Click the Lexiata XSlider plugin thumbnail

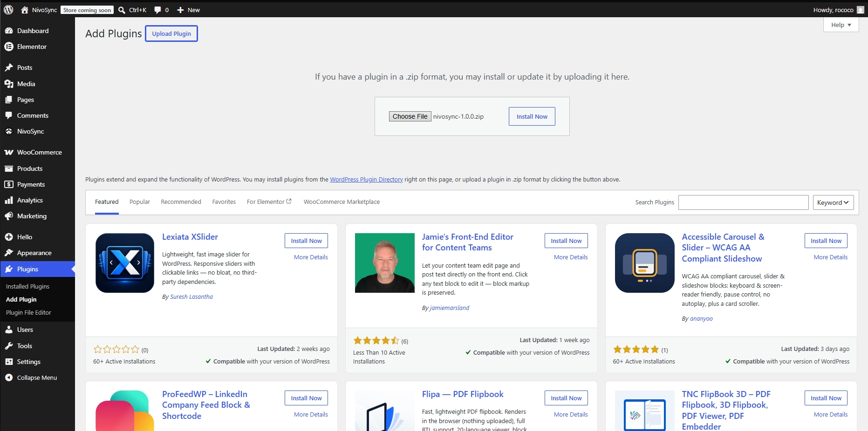click(x=125, y=263)
